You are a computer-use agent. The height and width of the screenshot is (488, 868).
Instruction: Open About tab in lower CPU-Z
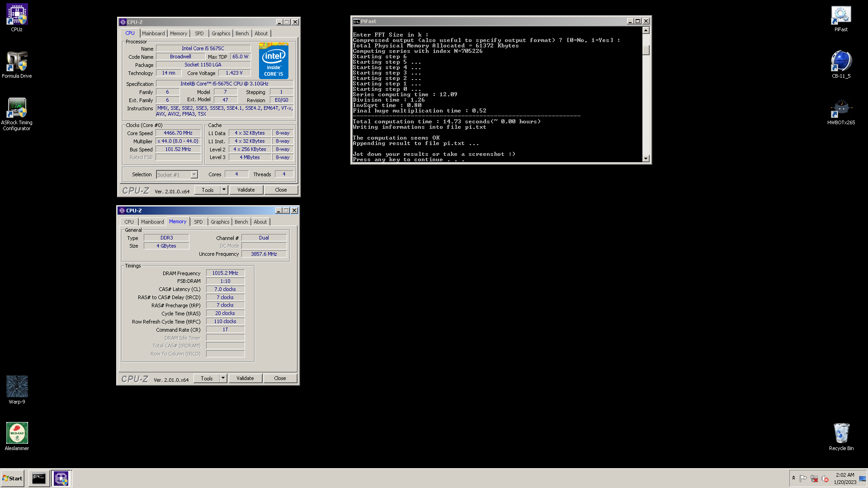point(260,222)
